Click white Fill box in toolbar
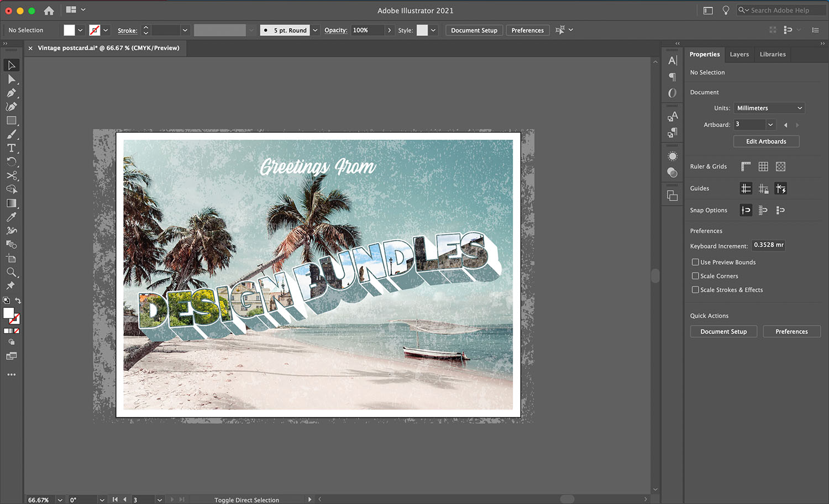829x504 pixels. coord(8,313)
